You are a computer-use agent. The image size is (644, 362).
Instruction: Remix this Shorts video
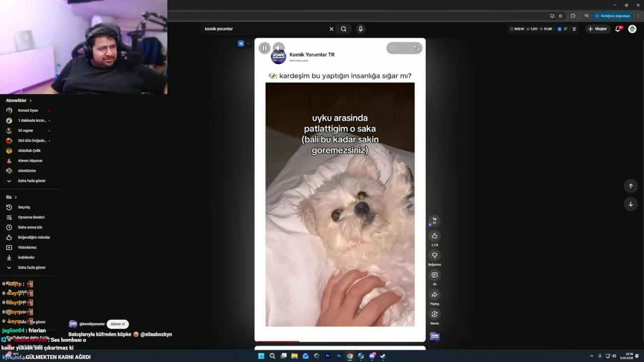tap(435, 314)
